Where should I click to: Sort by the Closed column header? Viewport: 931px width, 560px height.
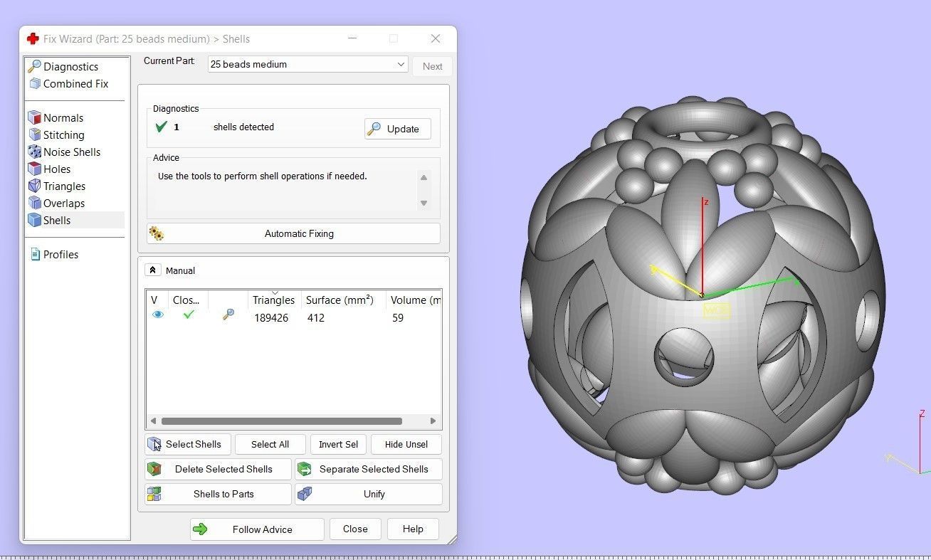click(188, 300)
